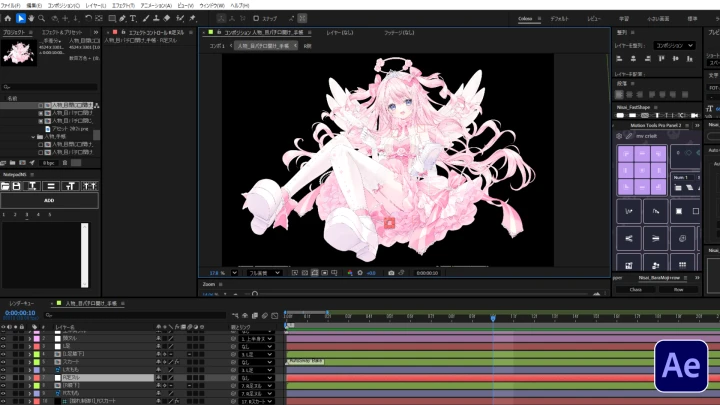The height and width of the screenshot is (405, 720).
Task: Click the Zoom panel slider handle
Action: point(255,294)
